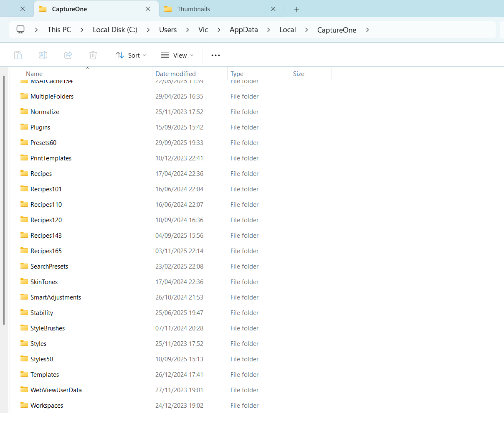
Task: Sort by Date modified column header
Action: pos(175,74)
